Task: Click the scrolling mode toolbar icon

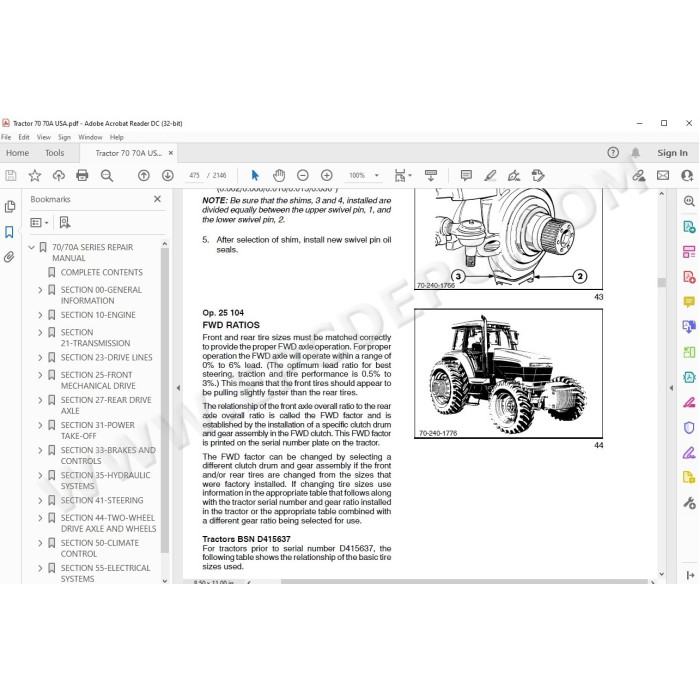Action: (x=431, y=175)
